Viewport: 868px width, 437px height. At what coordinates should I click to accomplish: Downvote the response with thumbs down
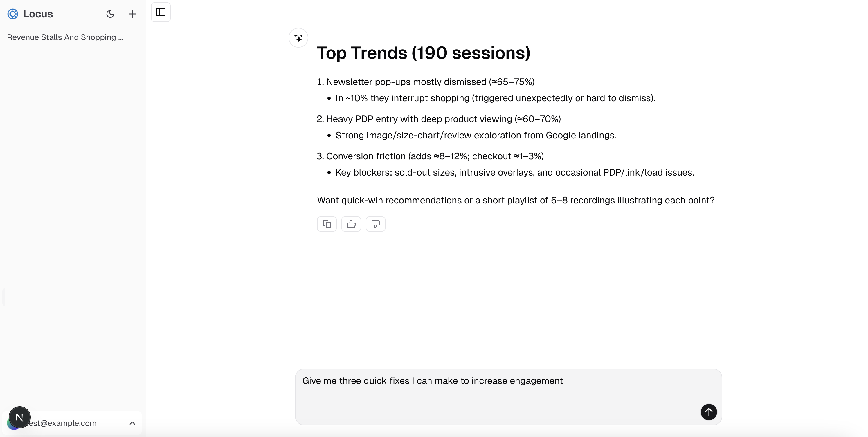click(x=375, y=224)
